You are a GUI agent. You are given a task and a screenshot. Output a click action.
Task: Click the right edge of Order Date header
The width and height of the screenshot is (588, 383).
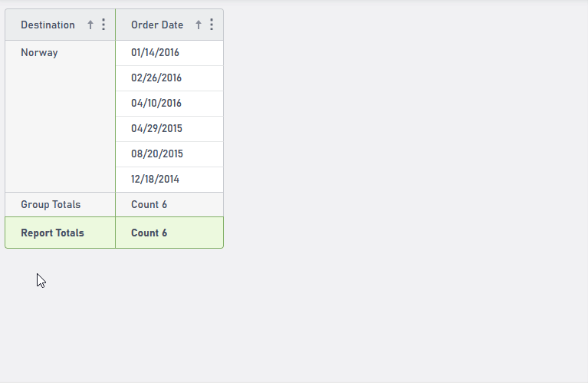222,25
